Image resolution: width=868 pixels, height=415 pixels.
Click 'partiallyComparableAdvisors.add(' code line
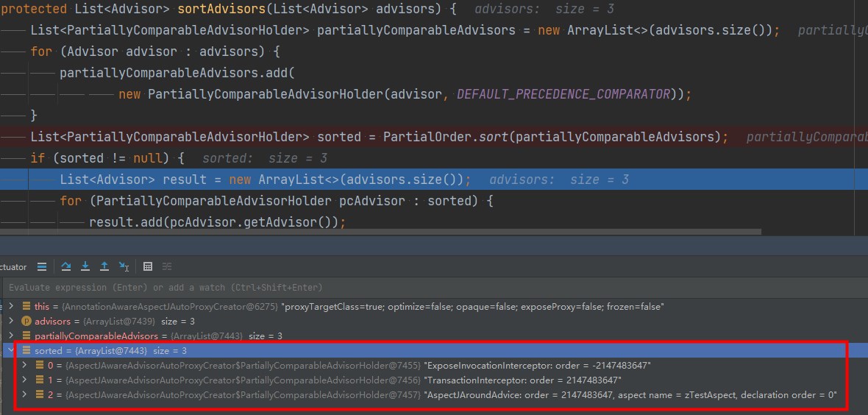(x=177, y=73)
